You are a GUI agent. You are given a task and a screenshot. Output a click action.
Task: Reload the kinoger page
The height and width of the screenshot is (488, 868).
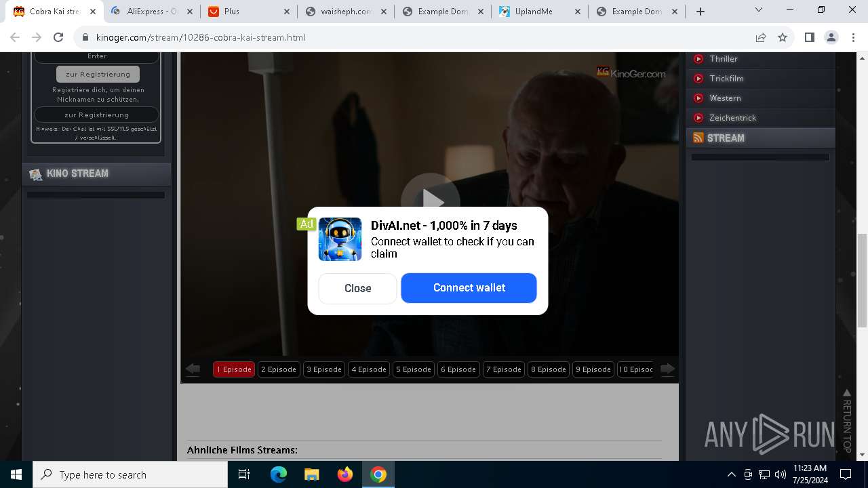(x=58, y=37)
